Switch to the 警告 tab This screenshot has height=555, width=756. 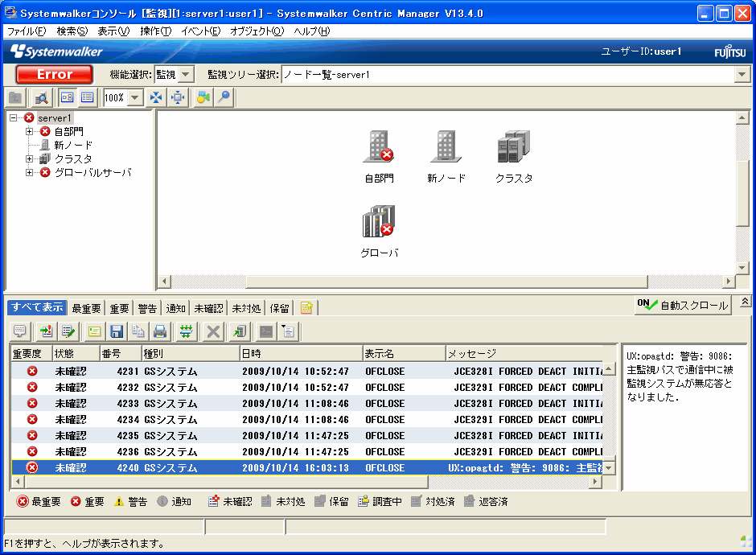coord(147,308)
